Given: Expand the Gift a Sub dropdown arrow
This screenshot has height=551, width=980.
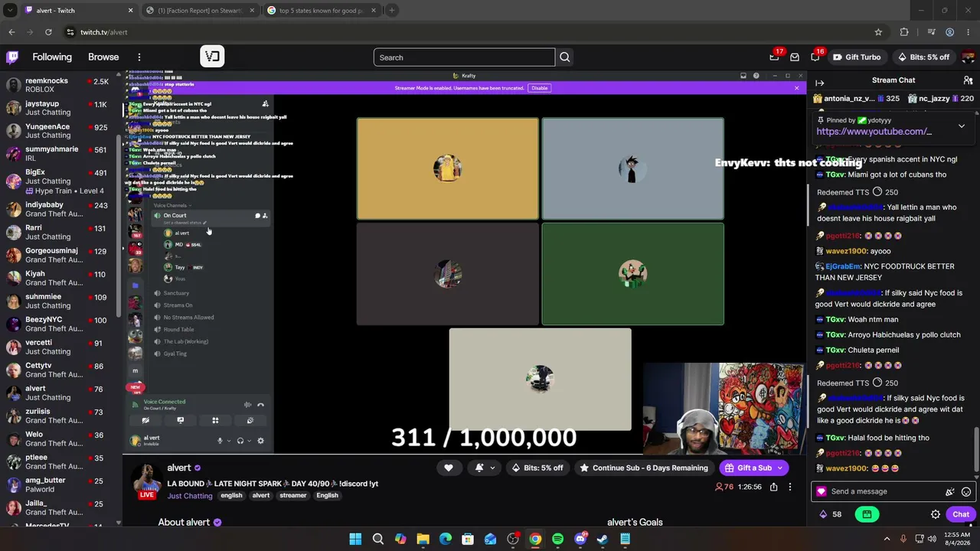Looking at the screenshot, I should 780,468.
